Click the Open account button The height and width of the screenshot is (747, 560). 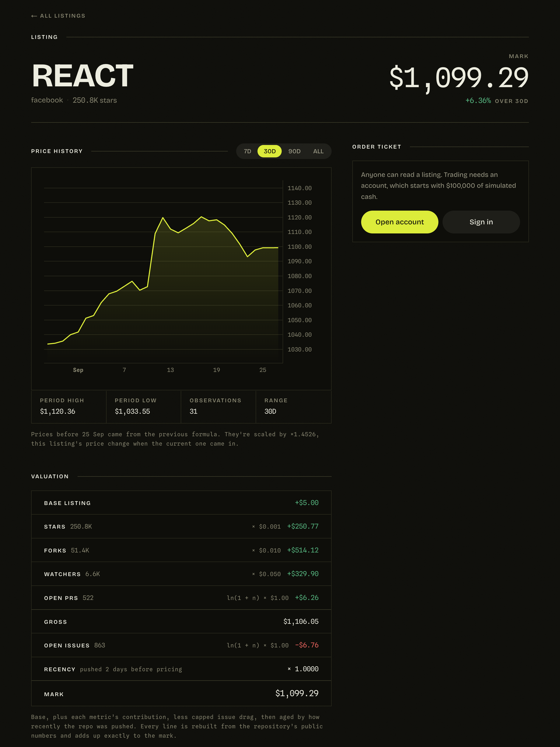(399, 222)
